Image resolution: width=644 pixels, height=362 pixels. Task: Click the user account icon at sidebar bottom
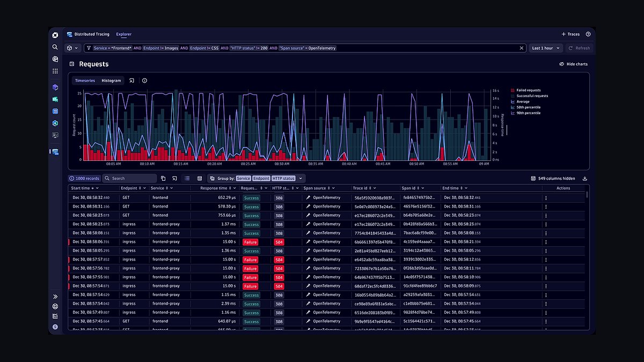tap(55, 326)
